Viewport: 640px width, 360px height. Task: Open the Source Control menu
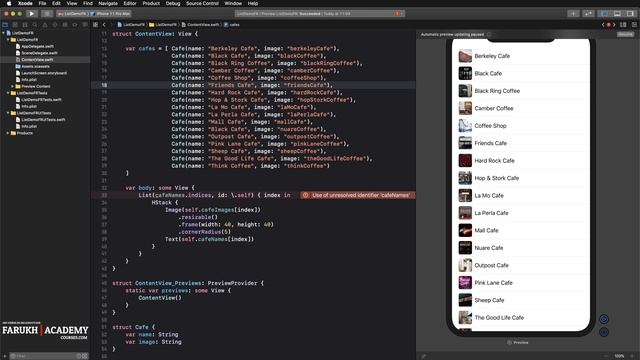(202, 3)
